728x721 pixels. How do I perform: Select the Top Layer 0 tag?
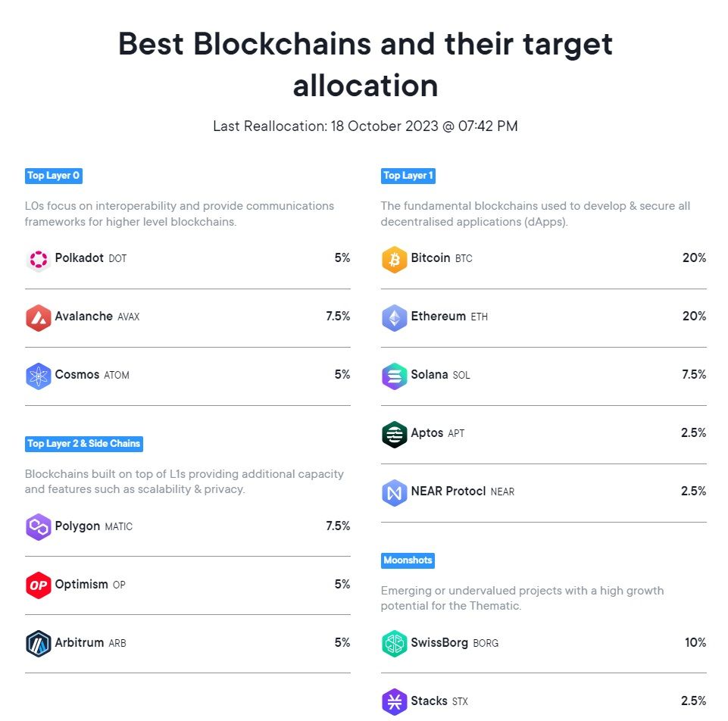(53, 176)
